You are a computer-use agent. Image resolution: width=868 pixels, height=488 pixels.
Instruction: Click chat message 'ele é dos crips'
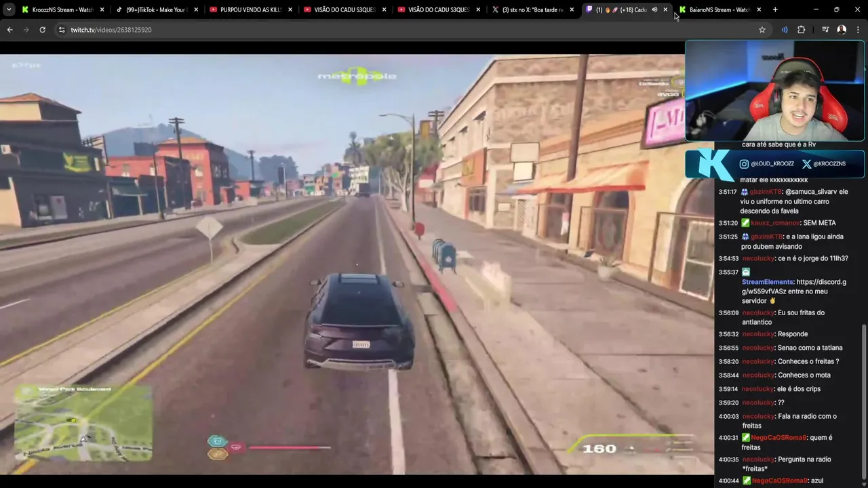coord(799,389)
